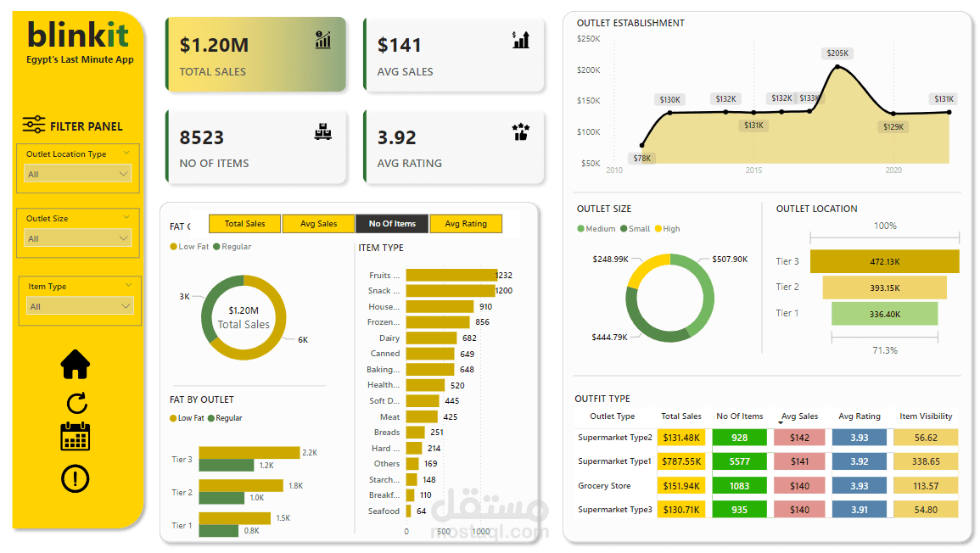
Task: Toggle Low Fat legend in Fat By Outlet
Action: 187,418
